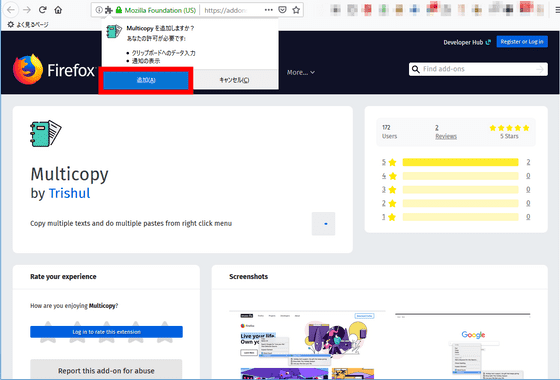The width and height of the screenshot is (560, 380).
Task: Confirm adding Multicopy with the blue button
Action: [146, 80]
